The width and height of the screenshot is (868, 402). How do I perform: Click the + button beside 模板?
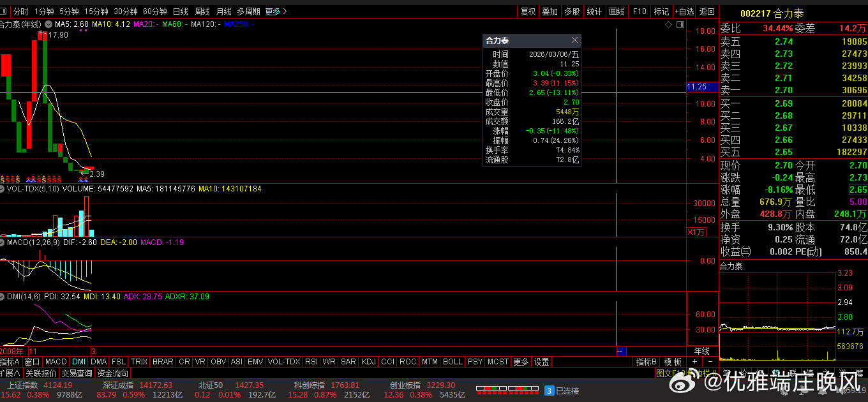694,362
